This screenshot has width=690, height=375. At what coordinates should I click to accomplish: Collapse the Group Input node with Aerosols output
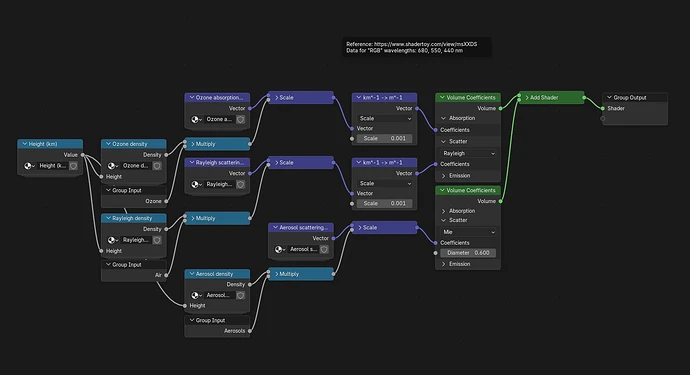192,320
